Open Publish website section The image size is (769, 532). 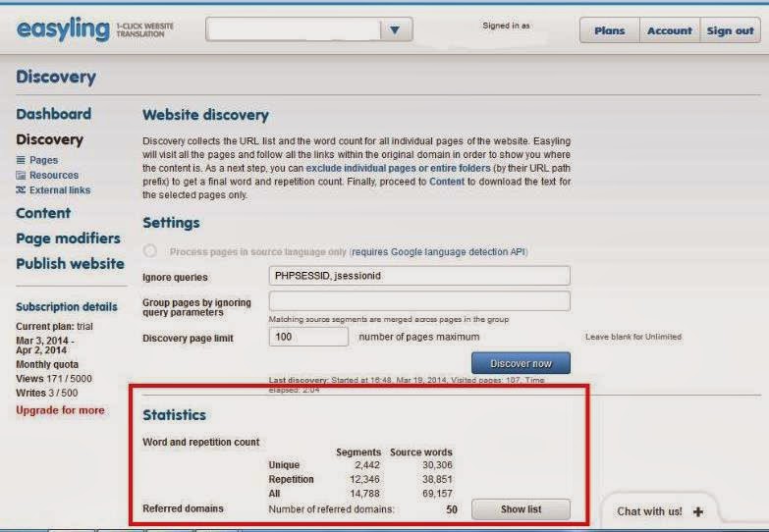point(70,263)
